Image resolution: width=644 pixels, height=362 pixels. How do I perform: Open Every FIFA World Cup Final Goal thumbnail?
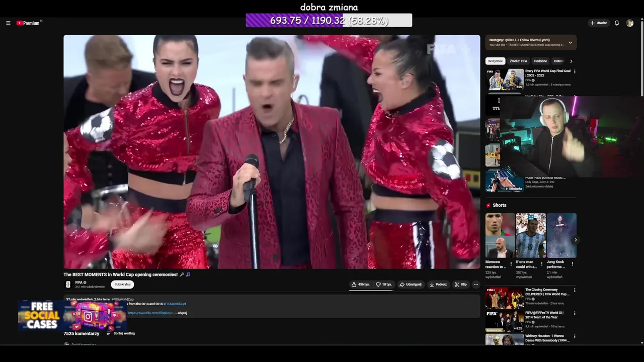point(505,79)
